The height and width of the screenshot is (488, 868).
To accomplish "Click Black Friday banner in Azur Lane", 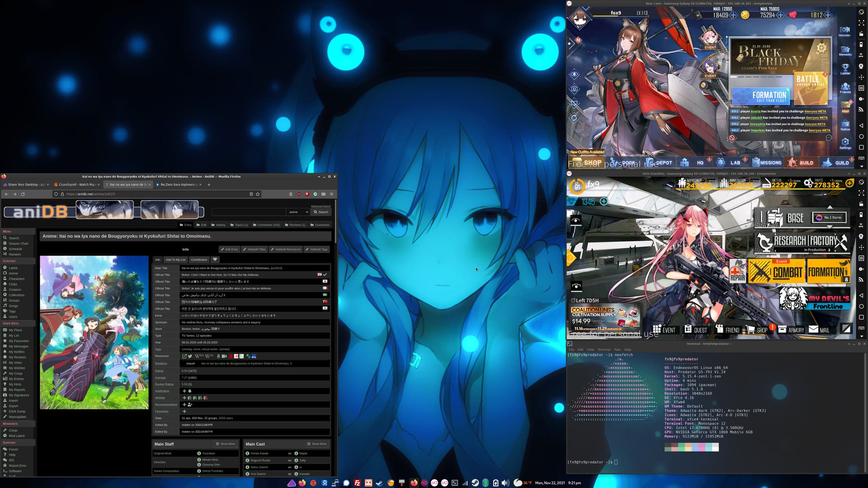I will pyautogui.click(x=780, y=57).
